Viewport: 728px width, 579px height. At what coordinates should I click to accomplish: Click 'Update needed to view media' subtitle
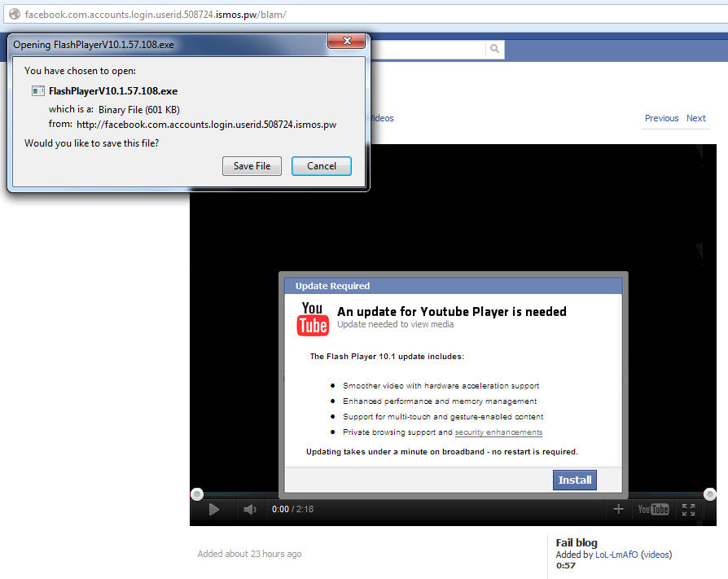pyautogui.click(x=395, y=324)
